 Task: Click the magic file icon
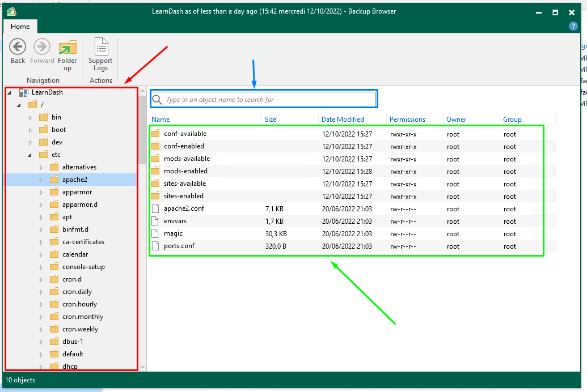pos(155,233)
